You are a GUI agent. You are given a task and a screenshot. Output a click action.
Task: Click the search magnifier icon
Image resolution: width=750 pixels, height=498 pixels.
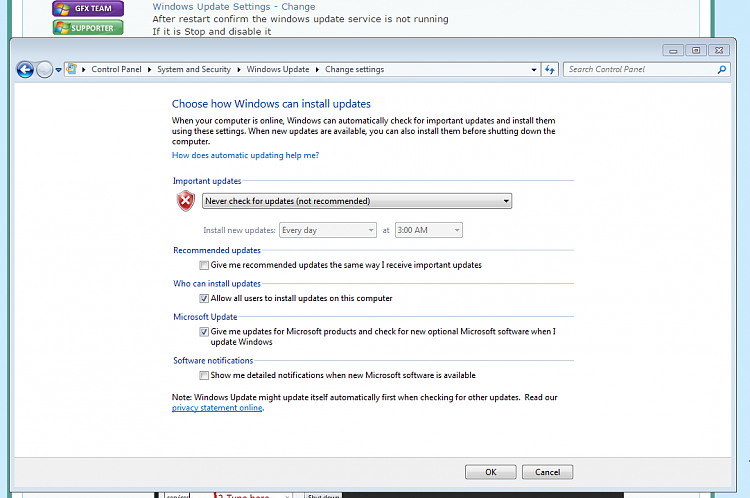point(721,70)
